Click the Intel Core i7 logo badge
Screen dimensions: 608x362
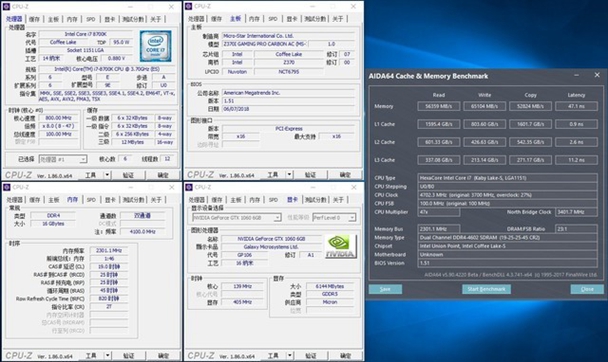(156, 47)
